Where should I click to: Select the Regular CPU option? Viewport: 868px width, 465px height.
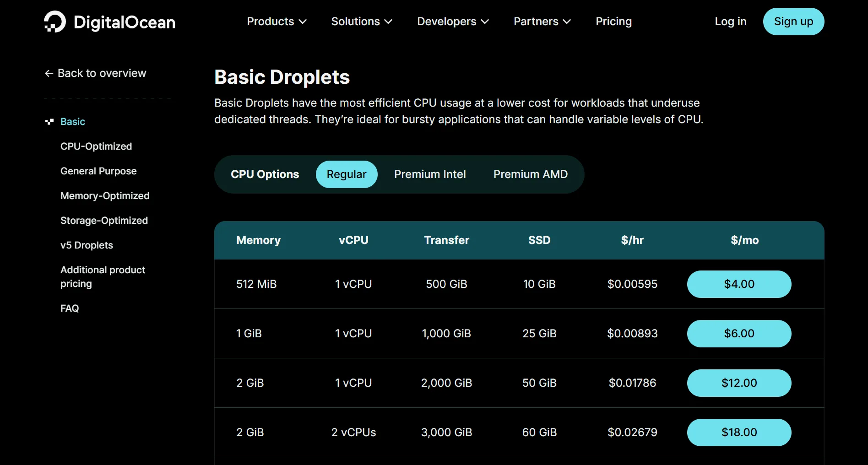tap(347, 174)
